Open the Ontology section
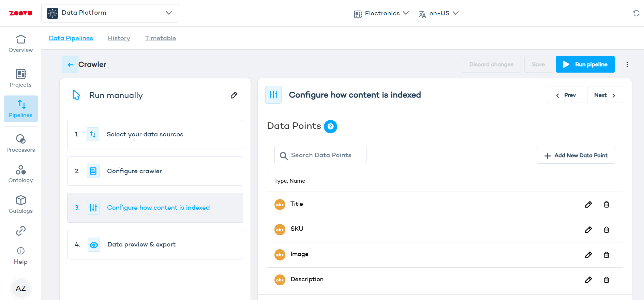644x300 pixels. [x=20, y=174]
